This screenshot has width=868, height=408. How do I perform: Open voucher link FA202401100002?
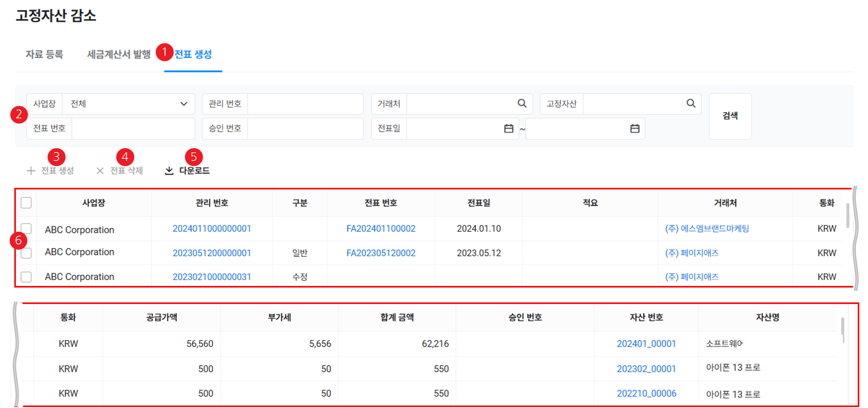pyautogui.click(x=381, y=229)
